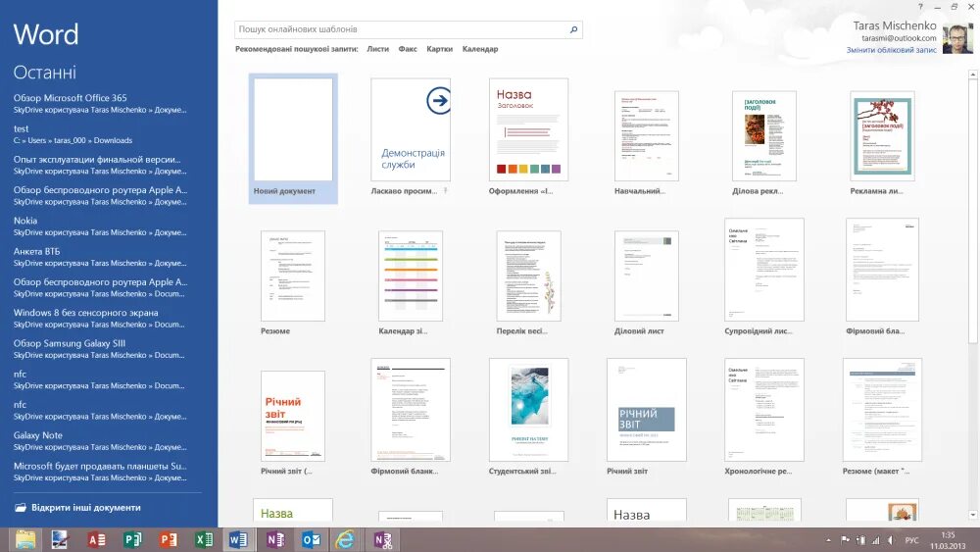This screenshot has width=980, height=552.
Task: Select the Новий документ blank template
Action: [293, 138]
